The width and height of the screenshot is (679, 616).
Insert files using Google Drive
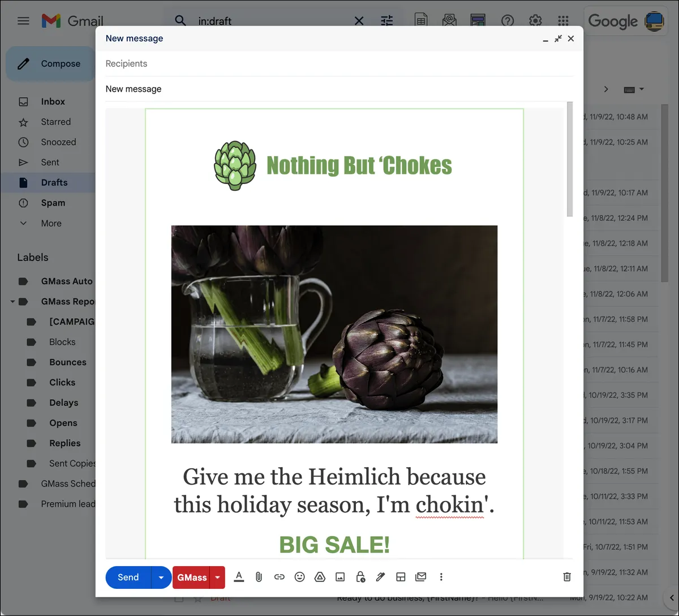[320, 577]
